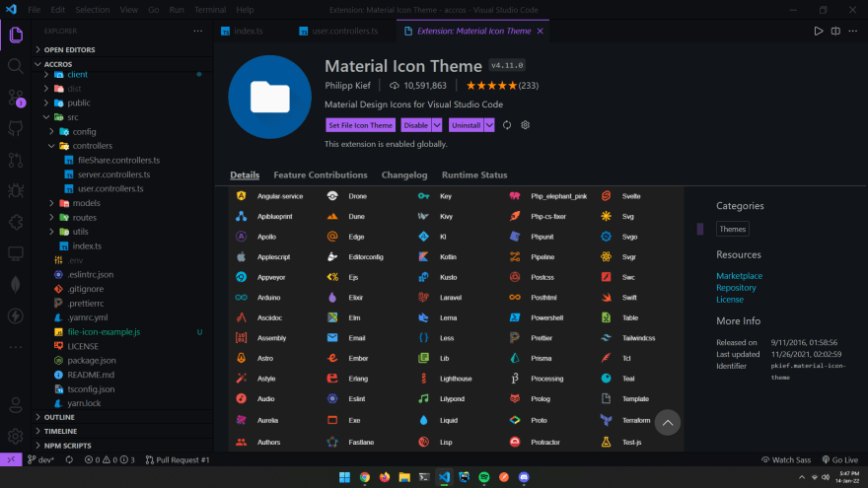Viewport: 868px width, 488px height.
Task: Open the License resource link
Action: (x=730, y=300)
